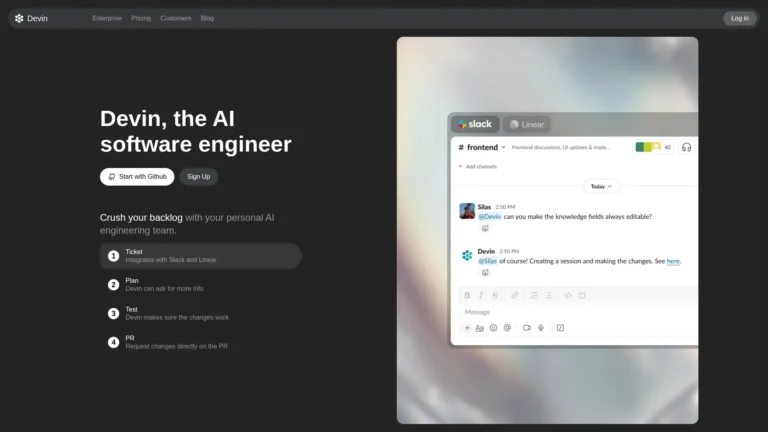This screenshot has height=432, width=768.
Task: Open the headphones huddle icon in Slack
Action: pyautogui.click(x=686, y=147)
